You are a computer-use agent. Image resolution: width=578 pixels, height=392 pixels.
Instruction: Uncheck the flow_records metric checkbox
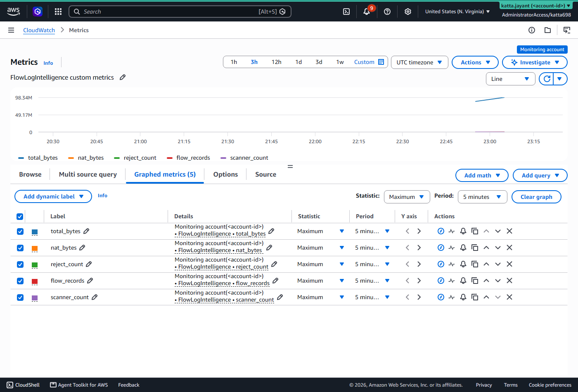(20, 281)
